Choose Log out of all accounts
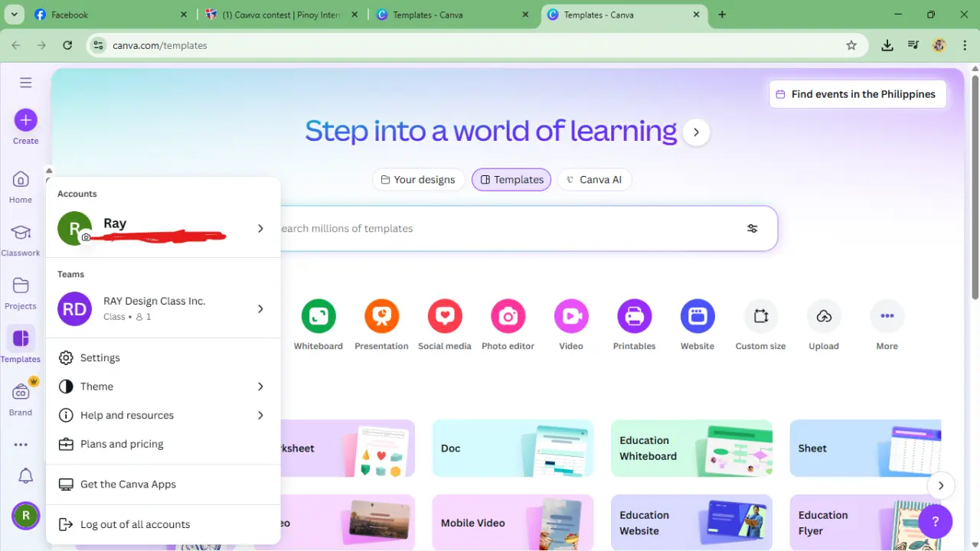The image size is (980, 551). coord(163,524)
